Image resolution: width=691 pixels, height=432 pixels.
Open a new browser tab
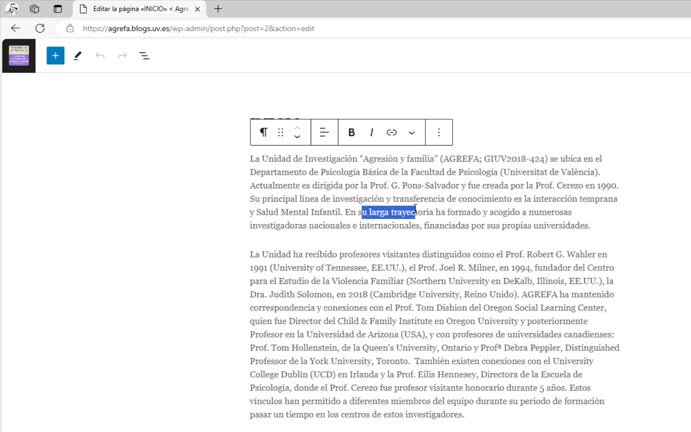[218, 9]
